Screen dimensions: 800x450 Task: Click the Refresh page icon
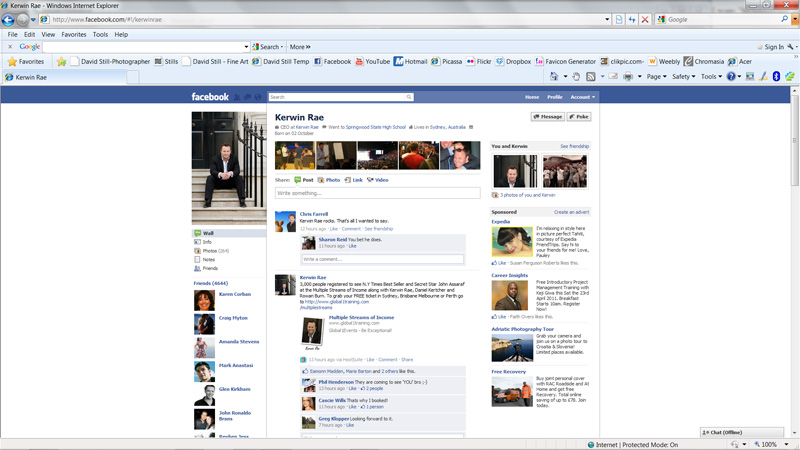pos(632,19)
